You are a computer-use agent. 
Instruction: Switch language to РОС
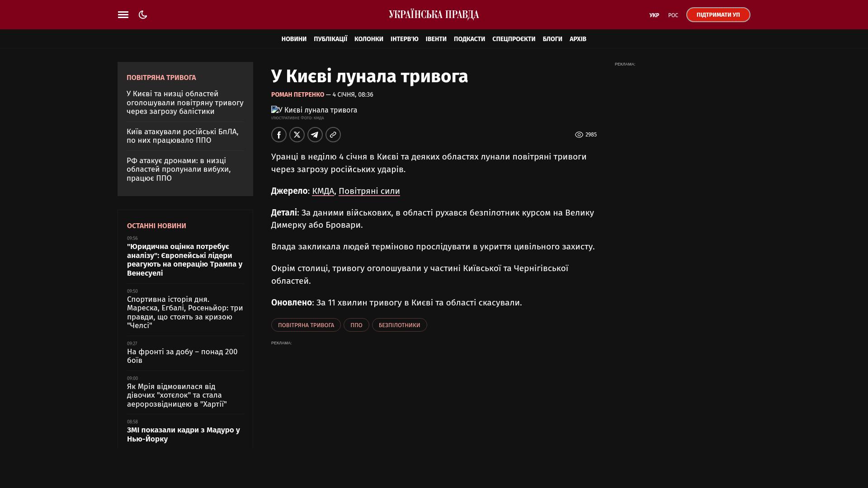click(673, 15)
